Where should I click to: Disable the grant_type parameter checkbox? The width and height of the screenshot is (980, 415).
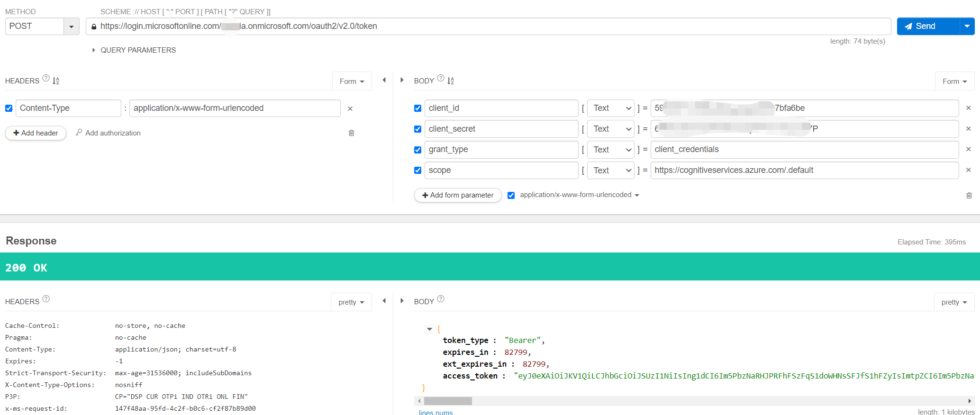coord(417,150)
